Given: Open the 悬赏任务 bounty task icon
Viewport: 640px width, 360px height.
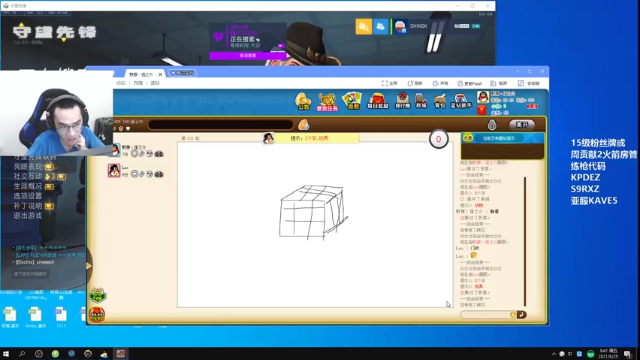Looking at the screenshot, I should point(327,102).
